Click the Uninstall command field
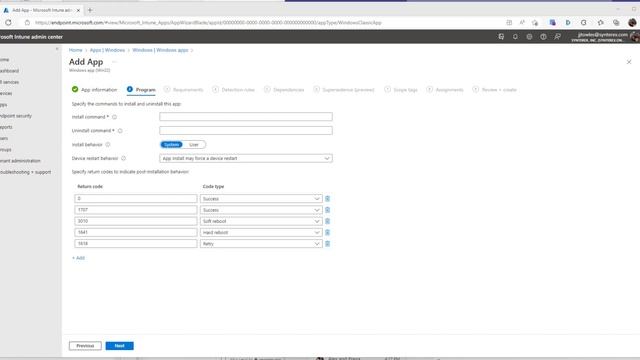This screenshot has height=360, width=640. click(246, 131)
